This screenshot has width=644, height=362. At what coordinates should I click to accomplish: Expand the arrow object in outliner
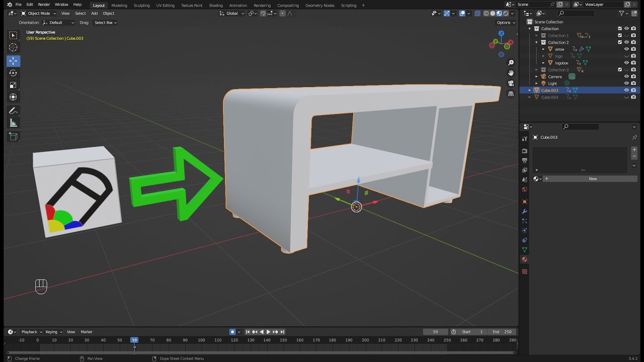(543, 49)
